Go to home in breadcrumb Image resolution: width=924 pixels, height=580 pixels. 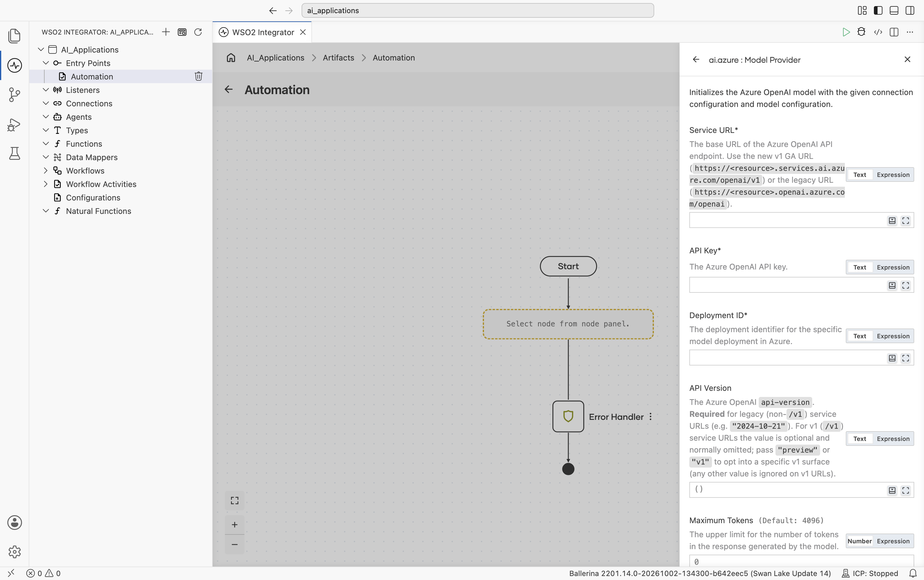point(231,57)
